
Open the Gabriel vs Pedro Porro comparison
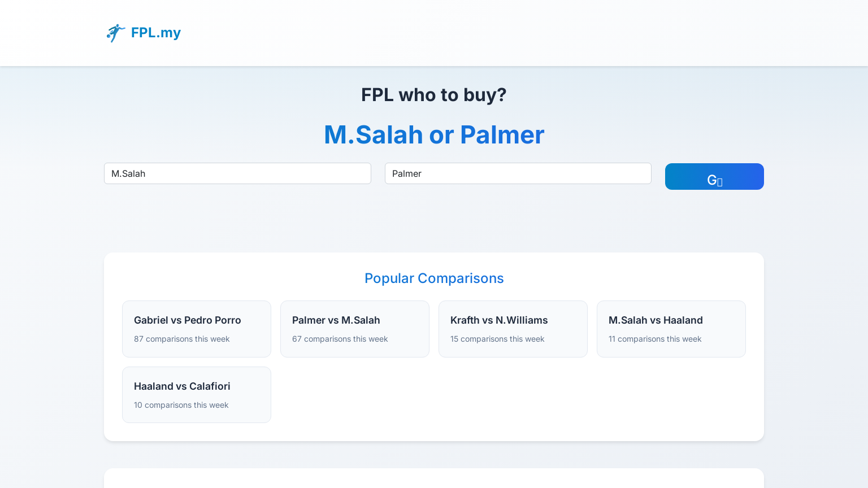197,329
